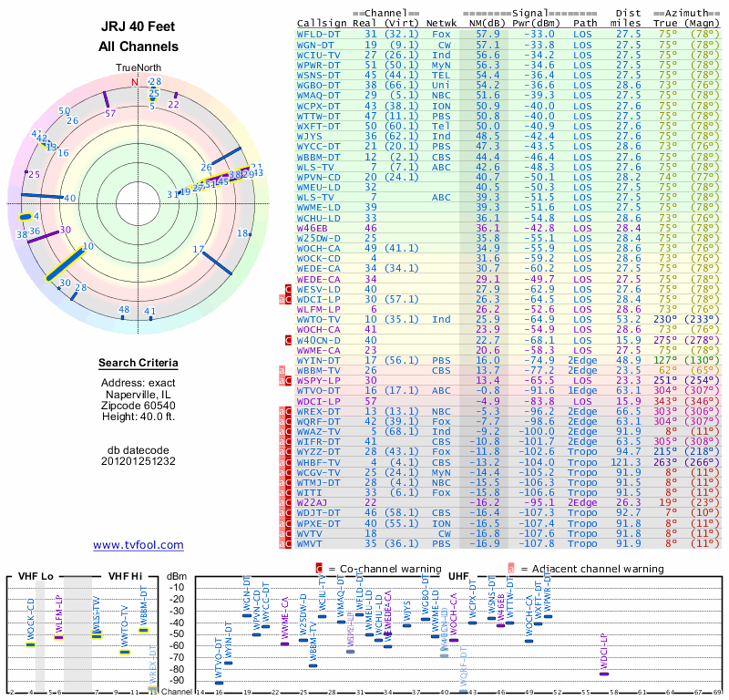The width and height of the screenshot is (729, 700).
Task: Select the purple WDCI-LP bar in UHF chart
Action: point(604,673)
